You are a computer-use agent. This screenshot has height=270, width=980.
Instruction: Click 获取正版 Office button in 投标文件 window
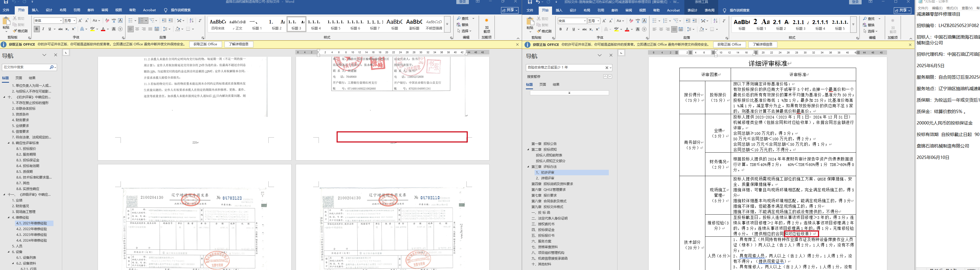tap(205, 44)
